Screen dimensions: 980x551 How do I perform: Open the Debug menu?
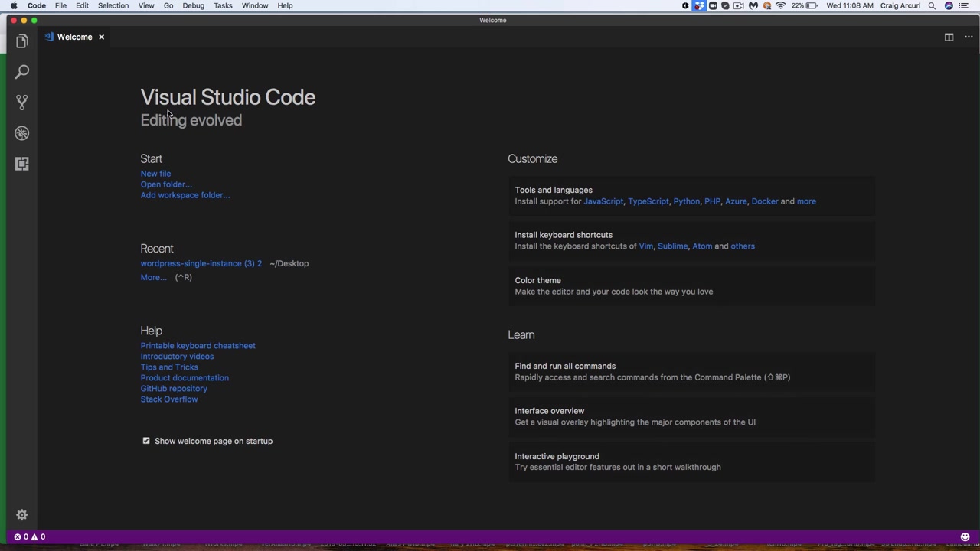tap(193, 5)
